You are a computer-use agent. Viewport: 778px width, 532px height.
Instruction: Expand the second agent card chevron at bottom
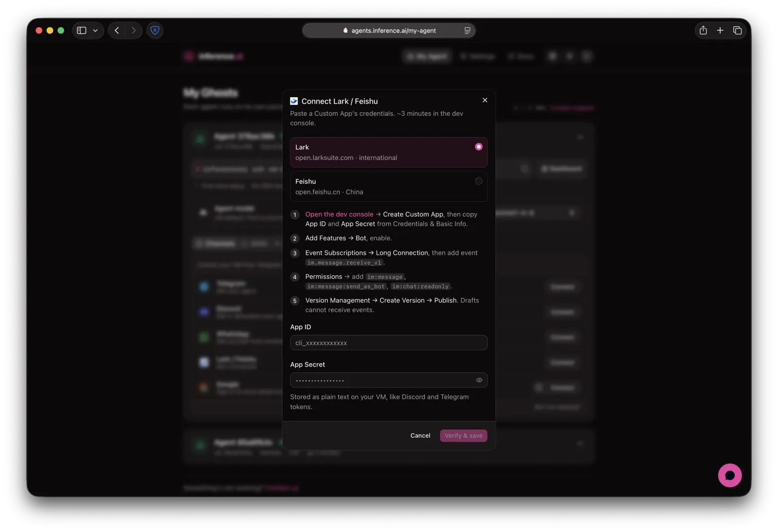pos(580,443)
